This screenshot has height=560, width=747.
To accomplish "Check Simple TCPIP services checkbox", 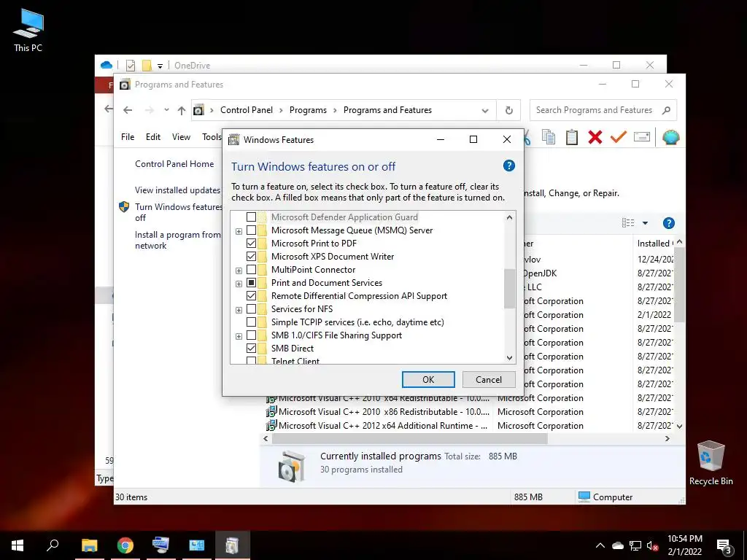I will coord(251,322).
